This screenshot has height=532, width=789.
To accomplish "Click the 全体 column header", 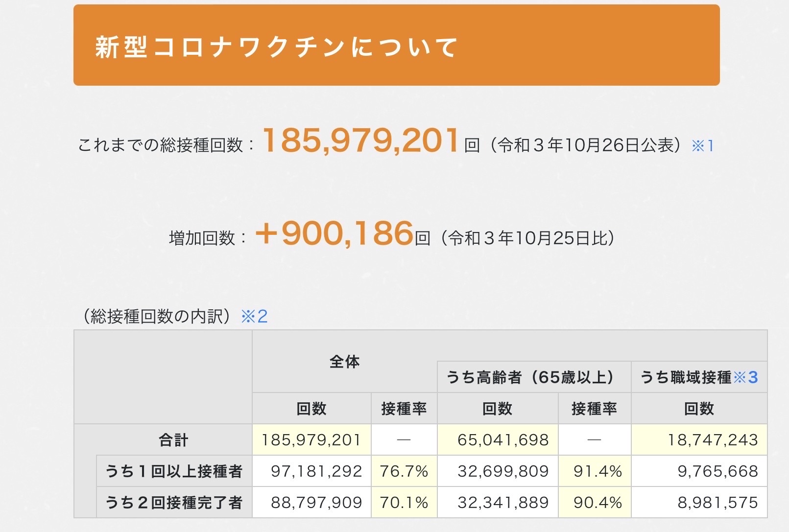I will pyautogui.click(x=344, y=362).
